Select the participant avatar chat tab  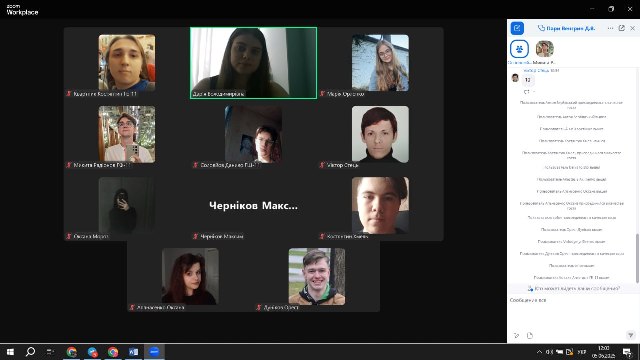point(544,49)
